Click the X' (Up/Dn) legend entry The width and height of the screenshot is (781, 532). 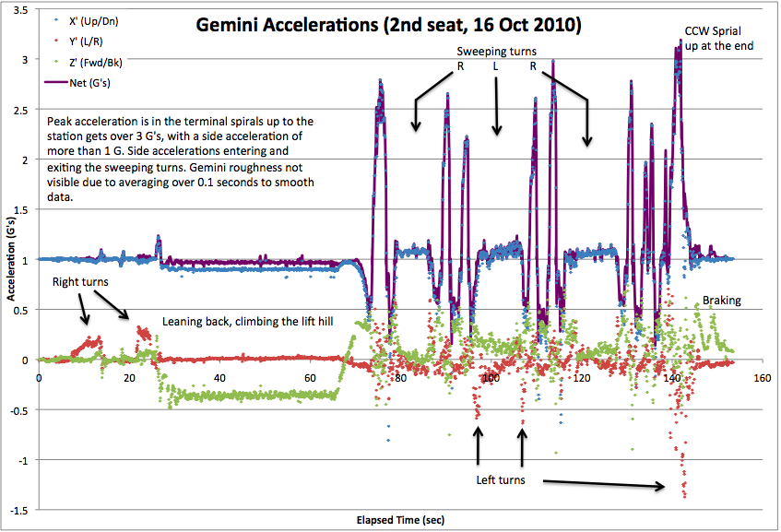pyautogui.click(x=87, y=21)
